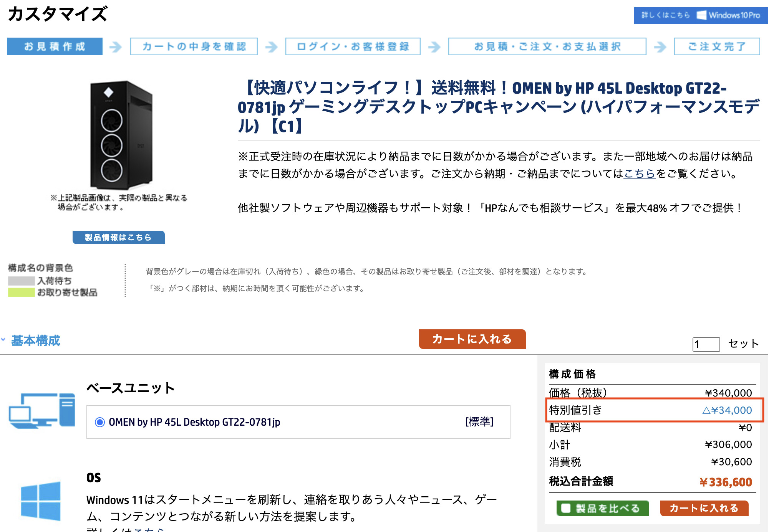Click the 消費税 value ¥30,600
The image size is (769, 532).
[731, 462]
